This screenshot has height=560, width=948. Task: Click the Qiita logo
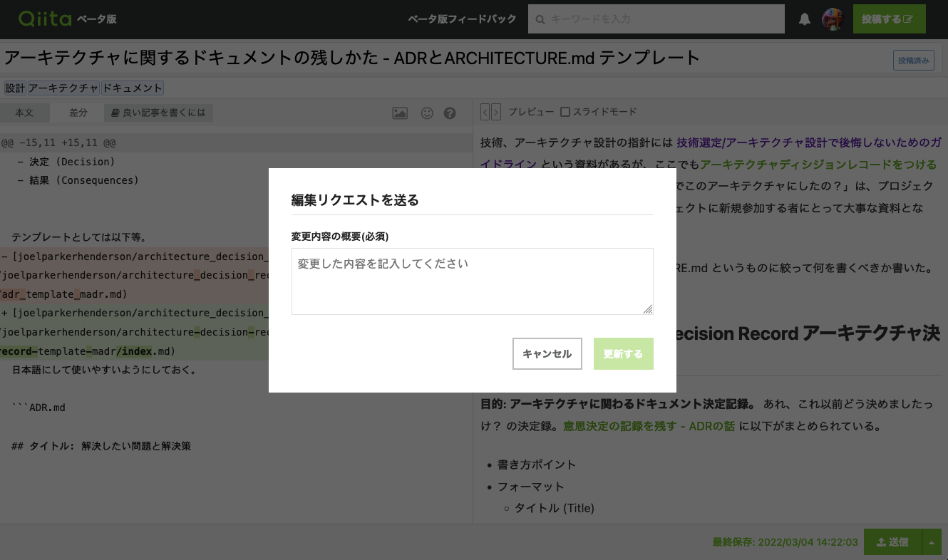click(44, 19)
